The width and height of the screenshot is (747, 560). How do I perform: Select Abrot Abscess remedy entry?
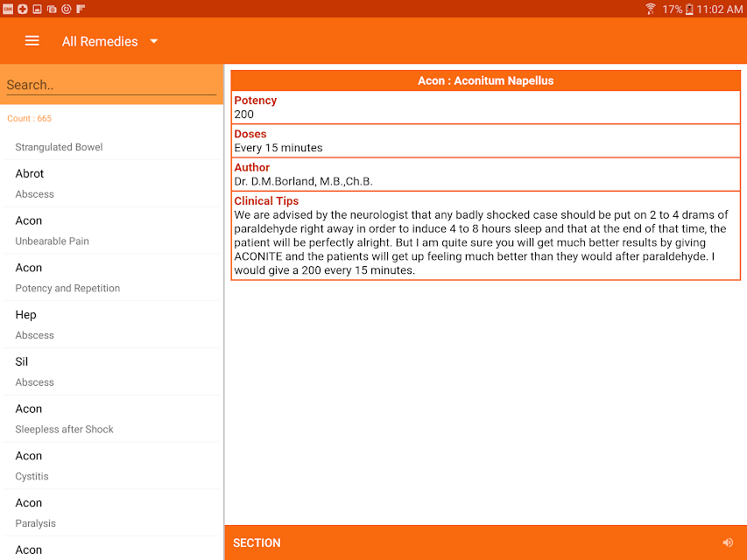click(111, 184)
